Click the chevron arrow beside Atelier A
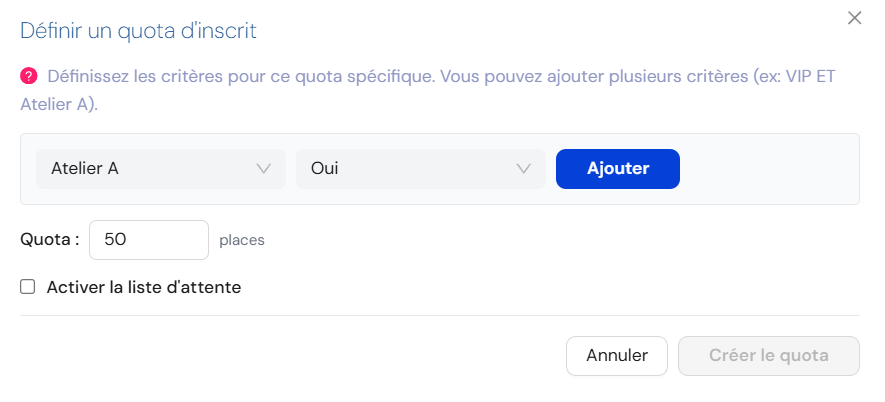The width and height of the screenshot is (885, 402). [x=264, y=169]
